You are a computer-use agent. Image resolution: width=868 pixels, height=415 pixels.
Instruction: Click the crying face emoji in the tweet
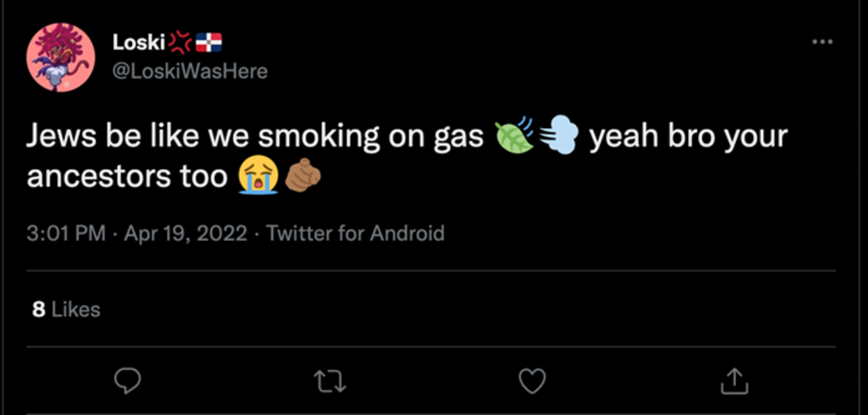click(257, 177)
